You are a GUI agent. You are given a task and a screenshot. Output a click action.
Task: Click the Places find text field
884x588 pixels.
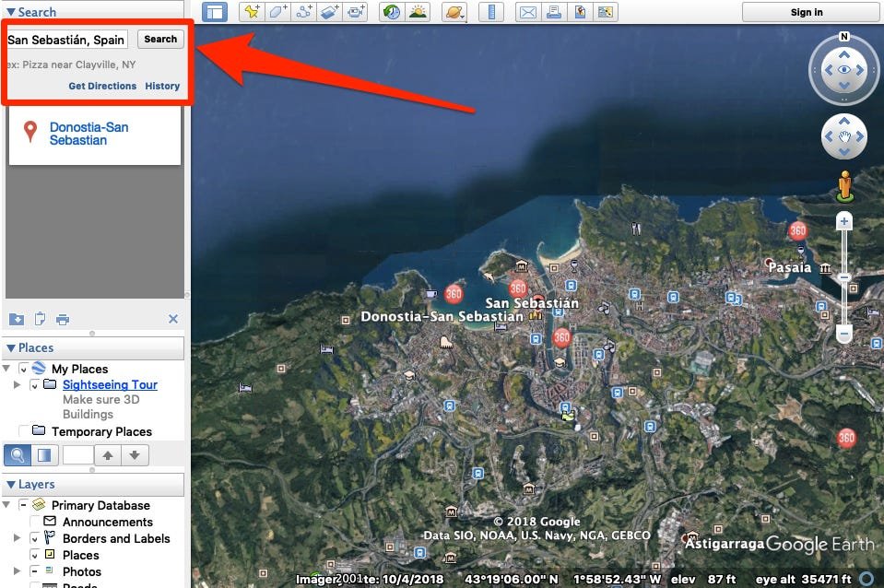point(77,455)
